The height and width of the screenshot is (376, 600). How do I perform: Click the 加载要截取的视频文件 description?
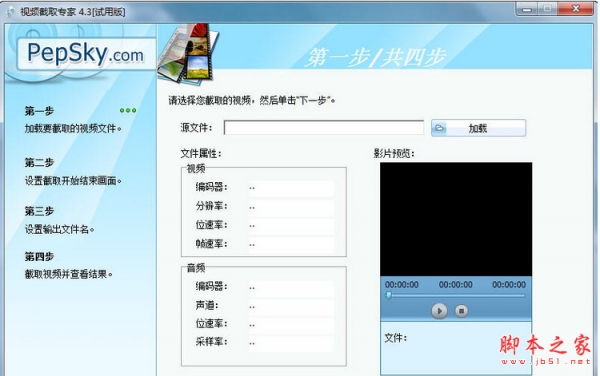(73, 129)
